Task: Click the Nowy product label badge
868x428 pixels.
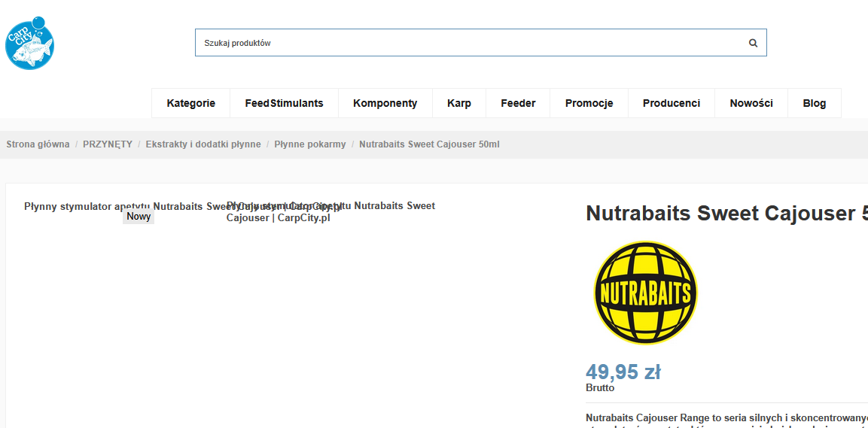Action: (139, 217)
